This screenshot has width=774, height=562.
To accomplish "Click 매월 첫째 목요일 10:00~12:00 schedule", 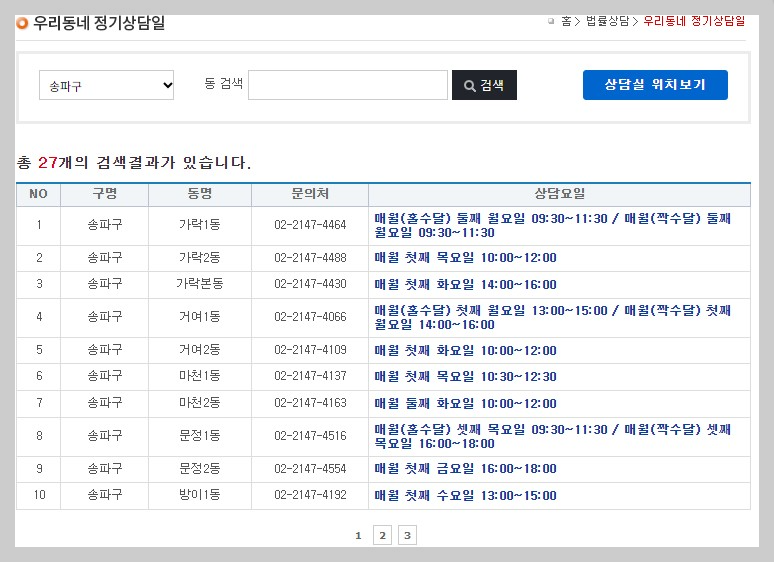I will [465, 258].
